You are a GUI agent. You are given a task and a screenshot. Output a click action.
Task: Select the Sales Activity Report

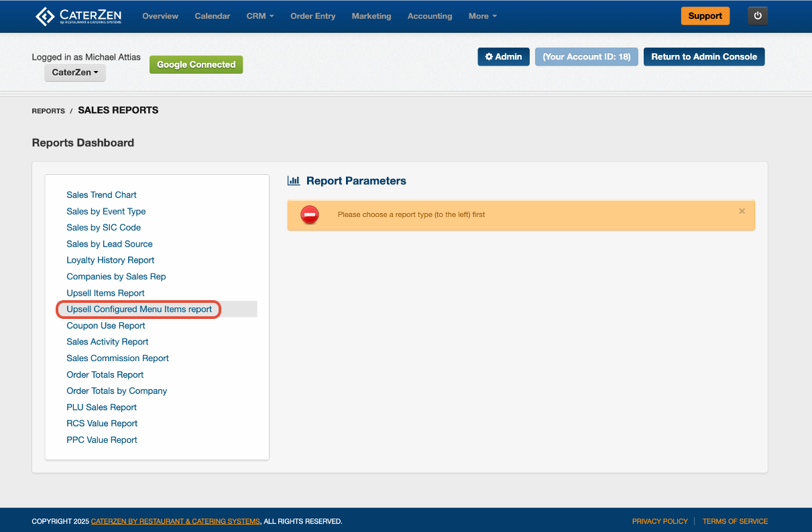(x=107, y=342)
